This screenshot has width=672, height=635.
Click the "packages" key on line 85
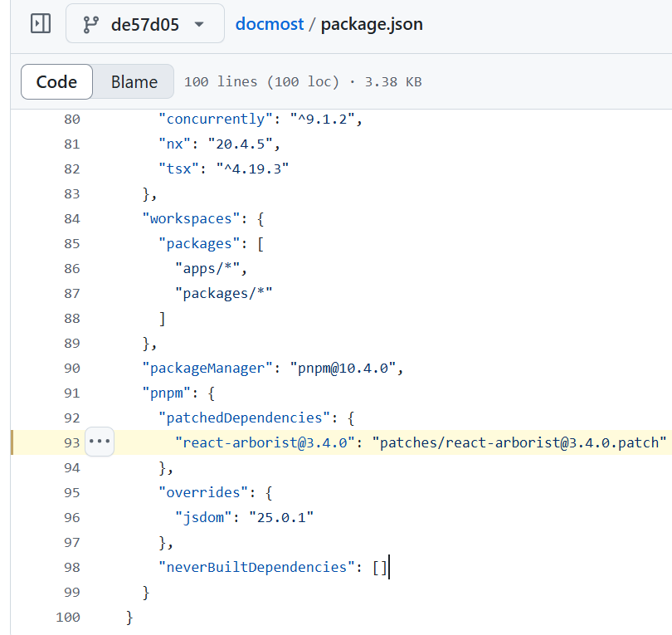(x=199, y=243)
